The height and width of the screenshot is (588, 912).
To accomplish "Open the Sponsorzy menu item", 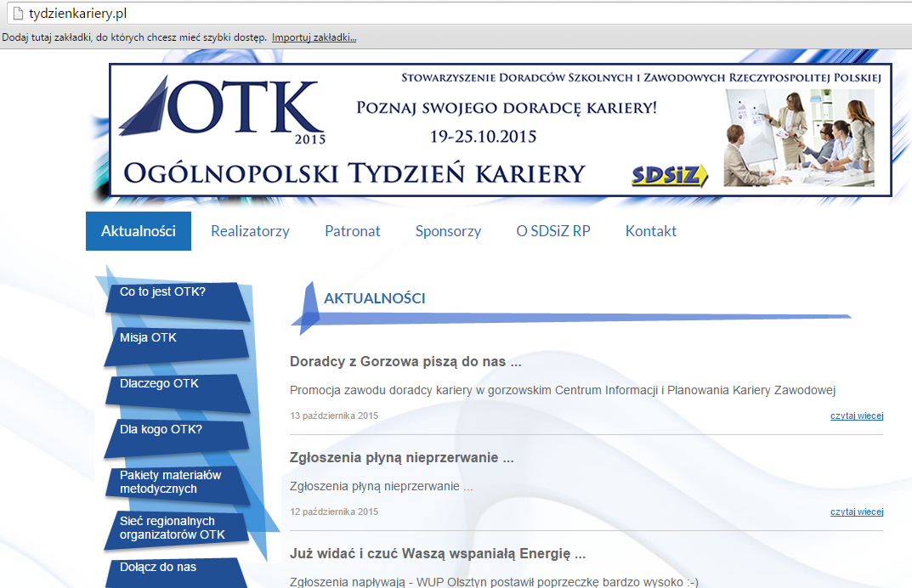I will (x=449, y=231).
